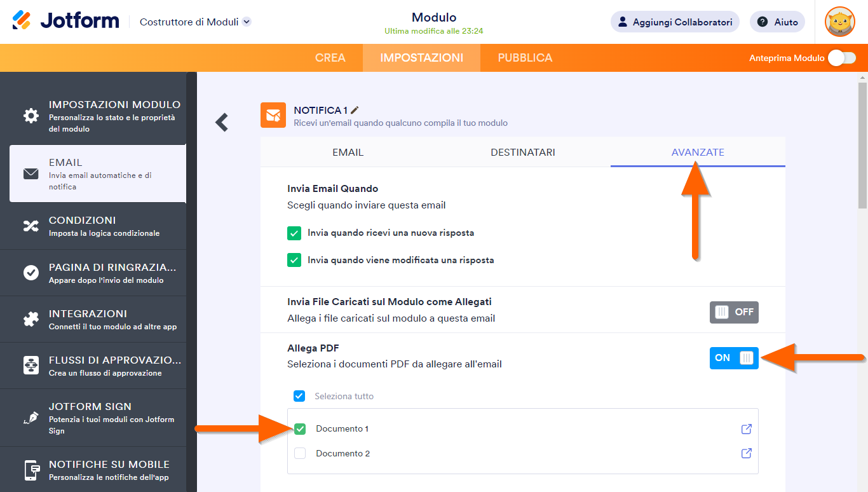The width and height of the screenshot is (868, 492).
Task: Open the Jotform Sign sidebar section
Action: pos(93,418)
